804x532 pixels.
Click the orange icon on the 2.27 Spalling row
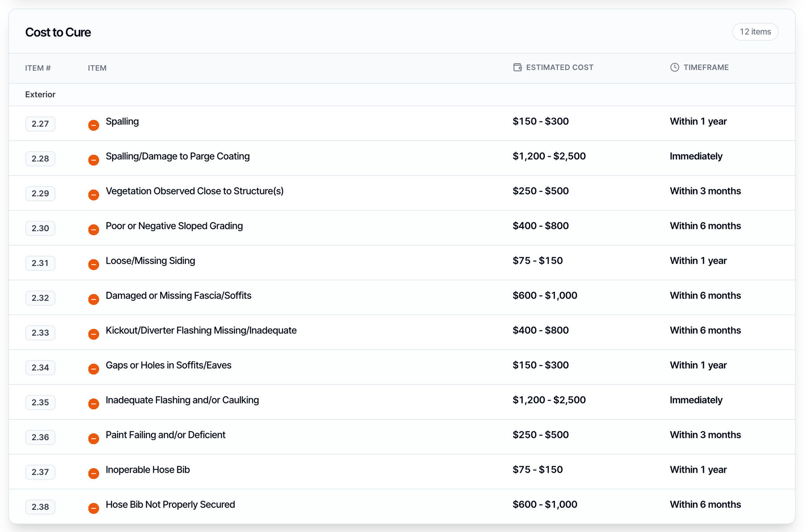pyautogui.click(x=93, y=125)
